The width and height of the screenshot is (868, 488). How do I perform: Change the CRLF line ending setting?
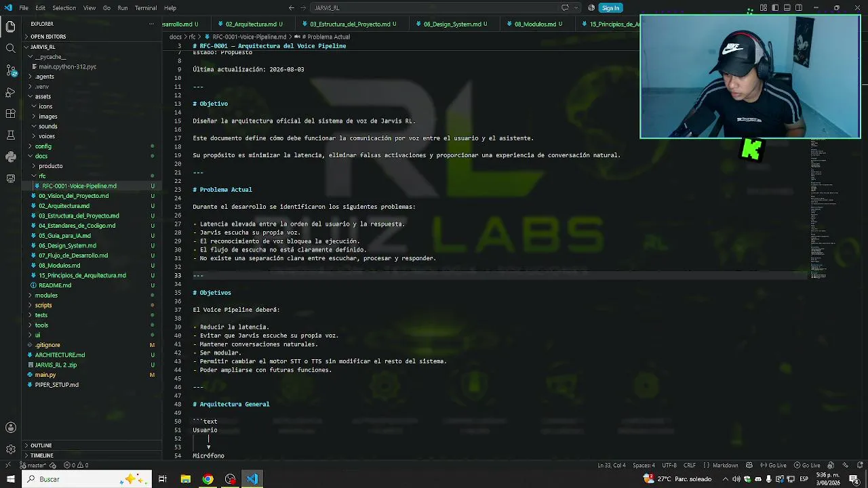click(689, 466)
